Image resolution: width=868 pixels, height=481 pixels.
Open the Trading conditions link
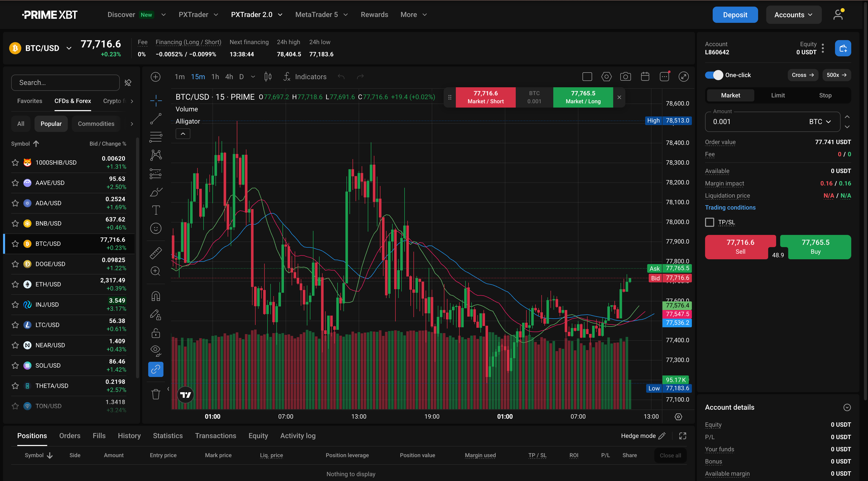[x=730, y=208]
